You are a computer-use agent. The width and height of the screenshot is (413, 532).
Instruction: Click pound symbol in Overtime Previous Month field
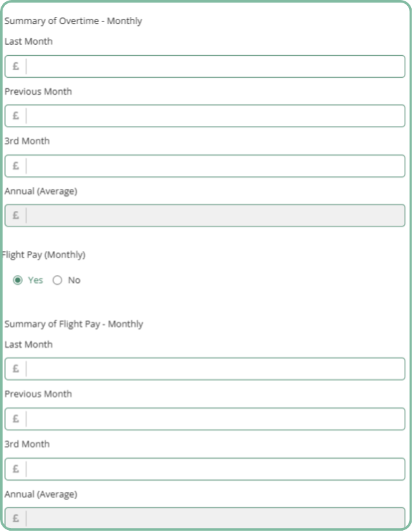[16, 116]
